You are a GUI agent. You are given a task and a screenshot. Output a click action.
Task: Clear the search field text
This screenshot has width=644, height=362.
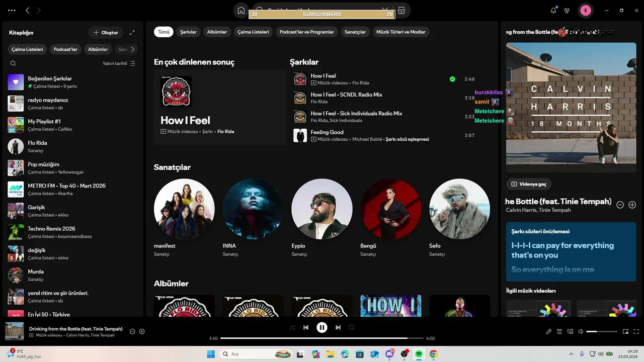pyautogui.click(x=385, y=10)
